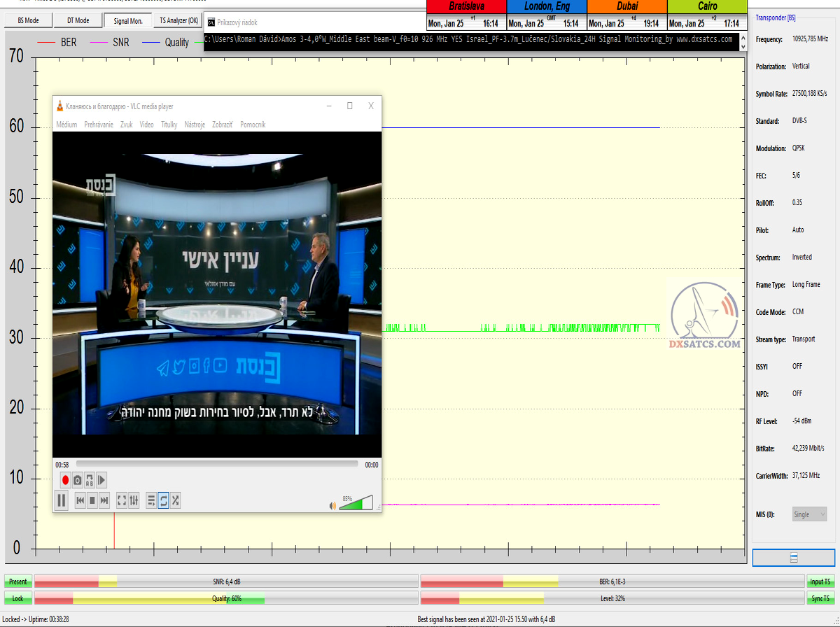840x627 pixels.
Task: Switch to TS Analyzer (OK) tab
Action: (178, 21)
